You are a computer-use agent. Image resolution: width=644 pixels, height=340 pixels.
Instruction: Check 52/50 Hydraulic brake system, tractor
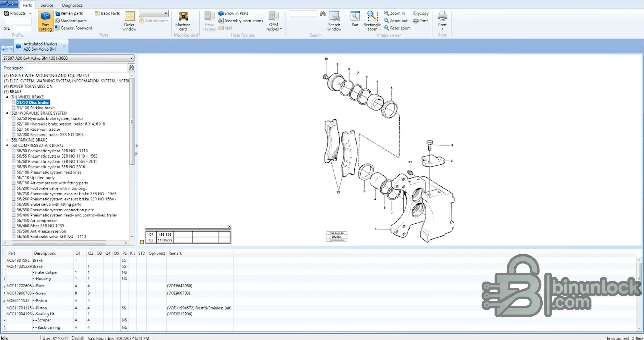tap(14, 118)
